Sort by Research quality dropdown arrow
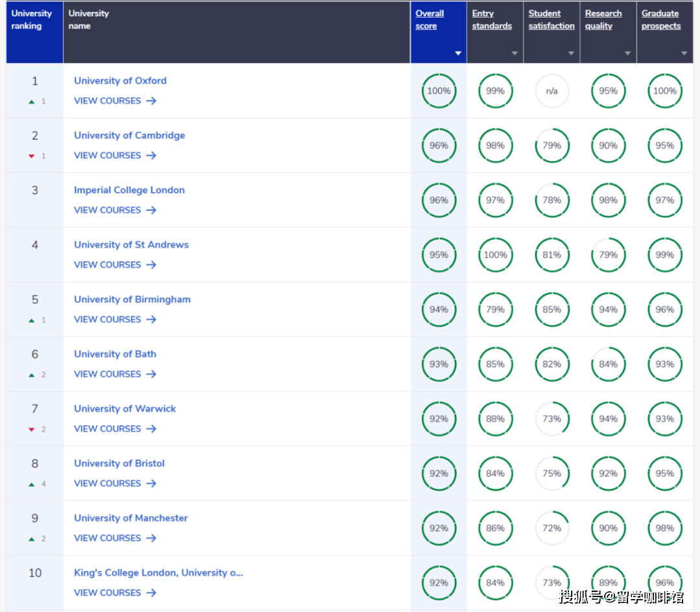700x612 pixels. click(627, 54)
